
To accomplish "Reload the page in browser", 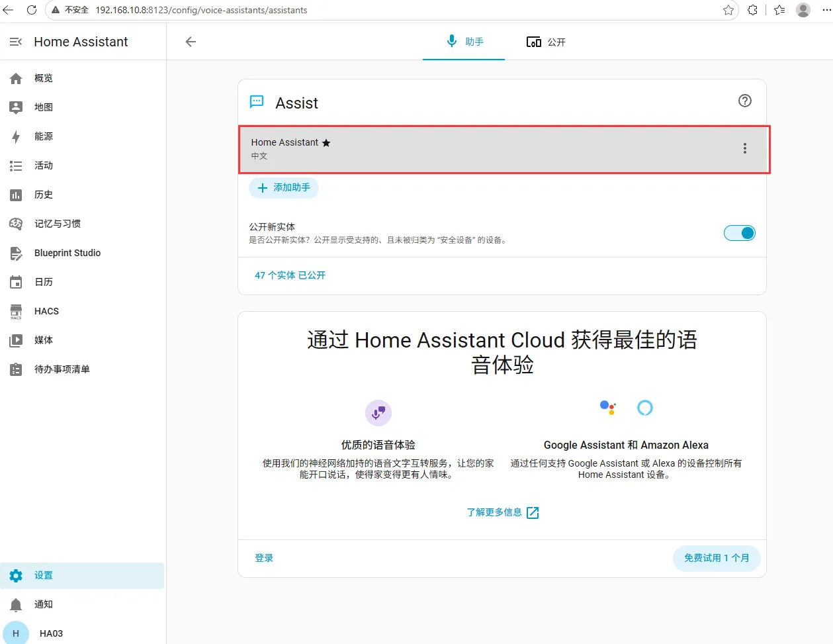I will tap(32, 10).
